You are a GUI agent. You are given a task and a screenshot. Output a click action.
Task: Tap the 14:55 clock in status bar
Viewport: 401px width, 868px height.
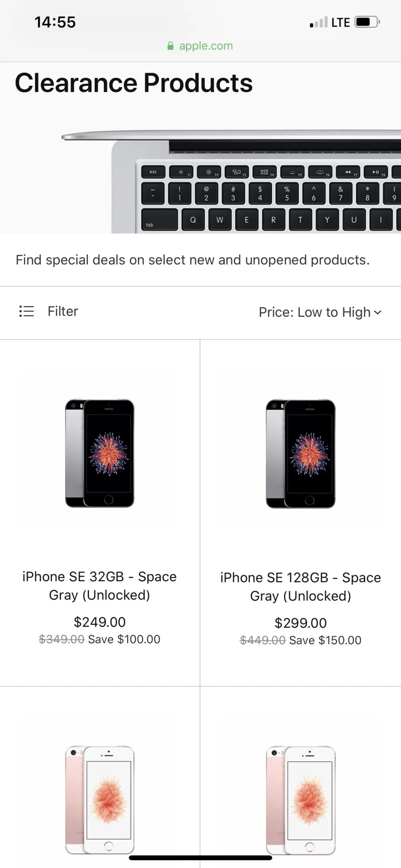coord(55,22)
